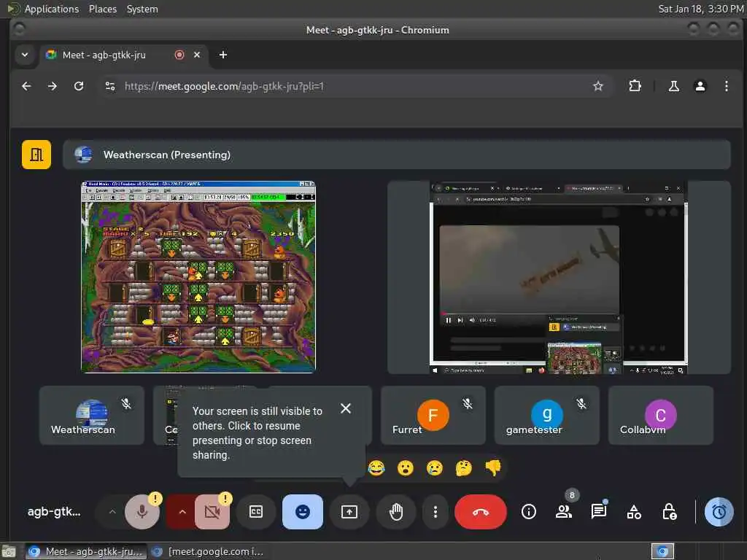This screenshot has width=747, height=560.
Task: Open the tab search dropdown
Action: point(25,55)
